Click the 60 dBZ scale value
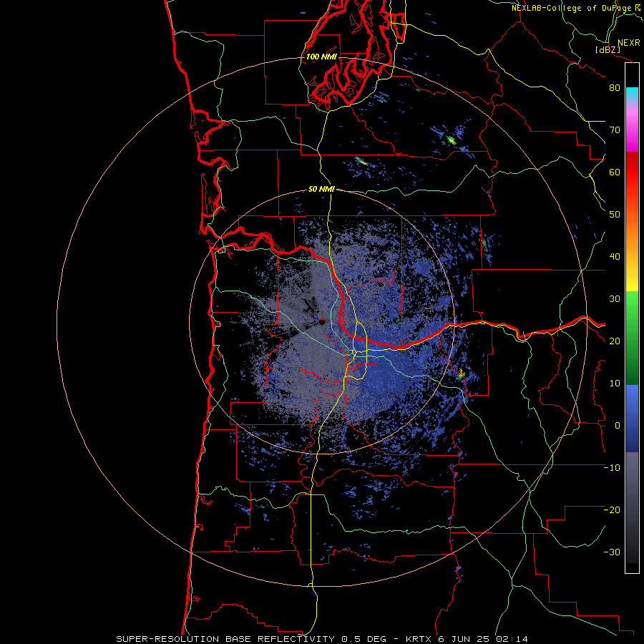The image size is (644, 644). 615,172
